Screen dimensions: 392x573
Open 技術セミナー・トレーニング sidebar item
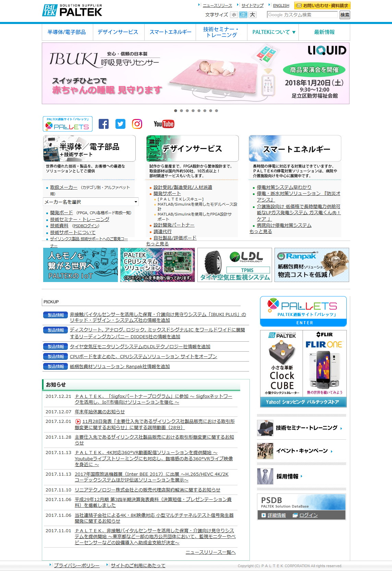[x=302, y=428]
